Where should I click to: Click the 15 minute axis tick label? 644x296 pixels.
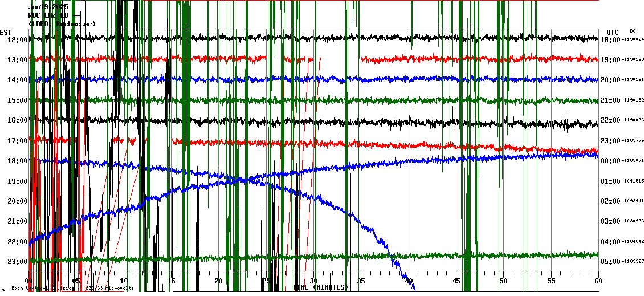(172, 281)
